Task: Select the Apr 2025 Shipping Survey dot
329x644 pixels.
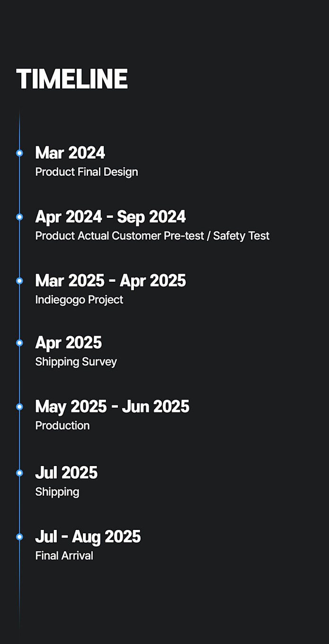Action: (19, 343)
